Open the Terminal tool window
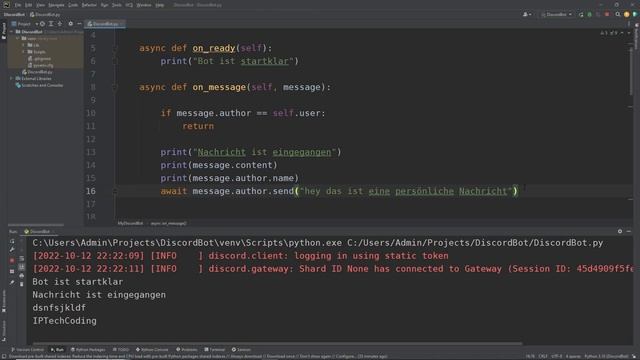Screen dimensions: 640x360 pyautogui.click(x=215, y=350)
